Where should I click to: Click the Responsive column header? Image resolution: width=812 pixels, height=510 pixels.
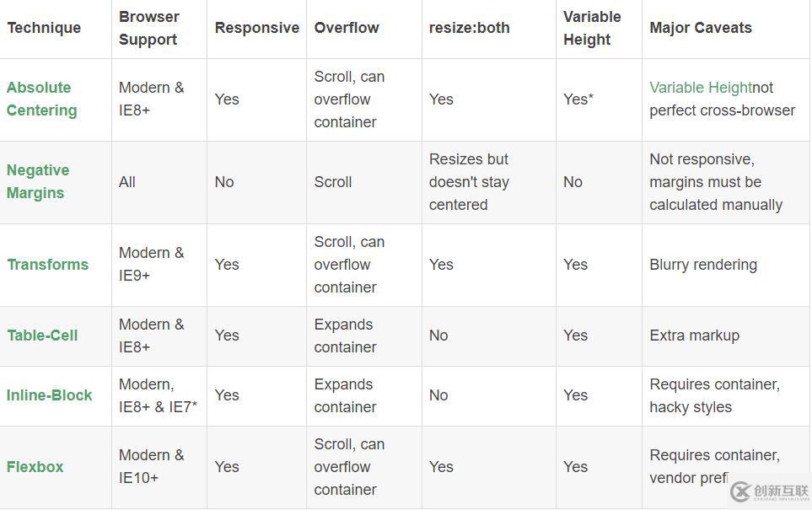point(257,28)
